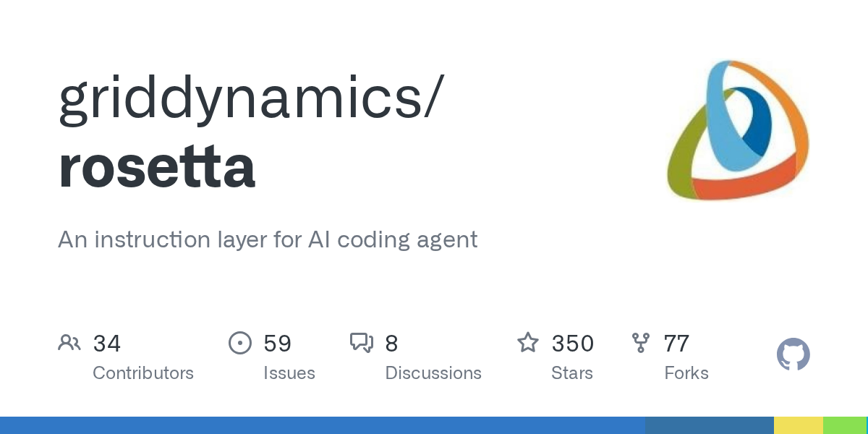The height and width of the screenshot is (434, 868).
Task: Click the Forks branch icon
Action: click(x=641, y=343)
